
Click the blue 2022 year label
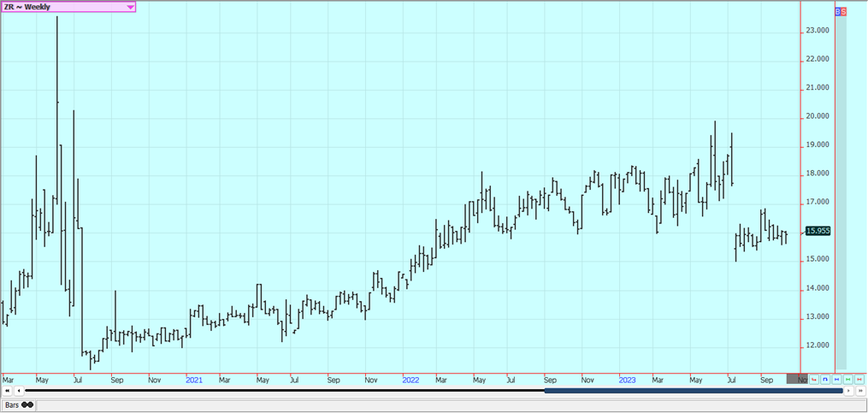coord(410,381)
